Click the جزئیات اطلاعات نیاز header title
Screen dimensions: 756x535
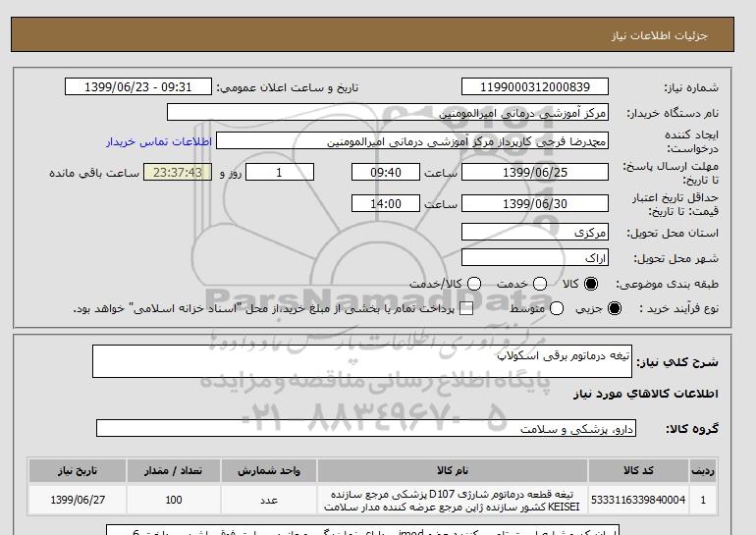click(659, 35)
